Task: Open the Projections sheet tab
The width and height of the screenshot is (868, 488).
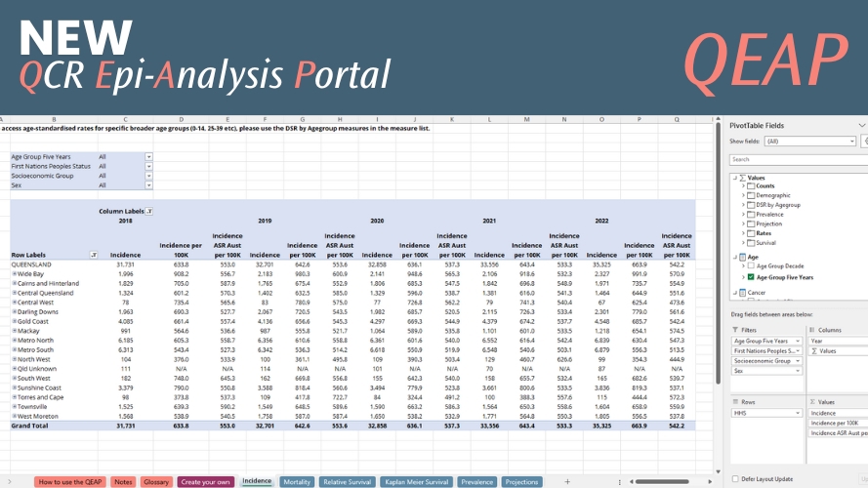Action: pos(521,482)
